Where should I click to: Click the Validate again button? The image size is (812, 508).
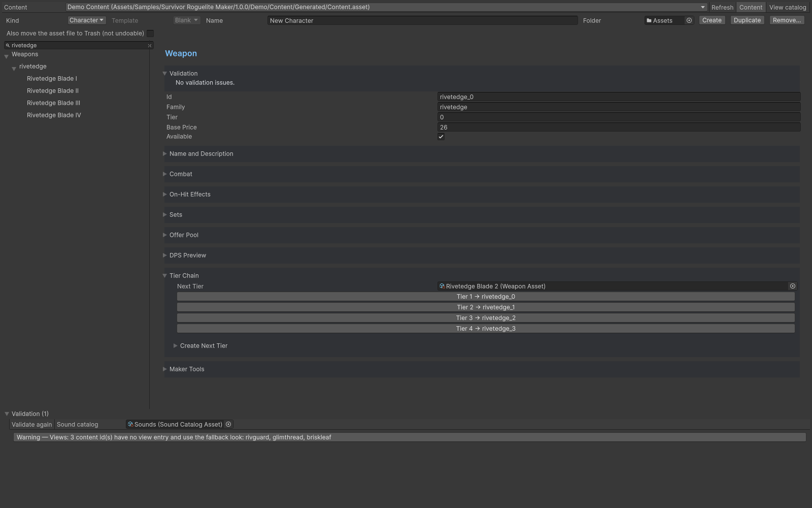pyautogui.click(x=32, y=425)
